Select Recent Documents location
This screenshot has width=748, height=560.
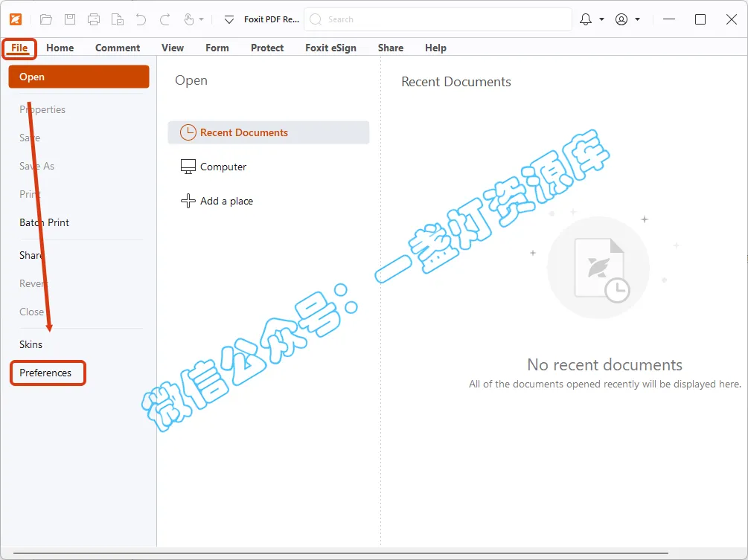tap(269, 132)
